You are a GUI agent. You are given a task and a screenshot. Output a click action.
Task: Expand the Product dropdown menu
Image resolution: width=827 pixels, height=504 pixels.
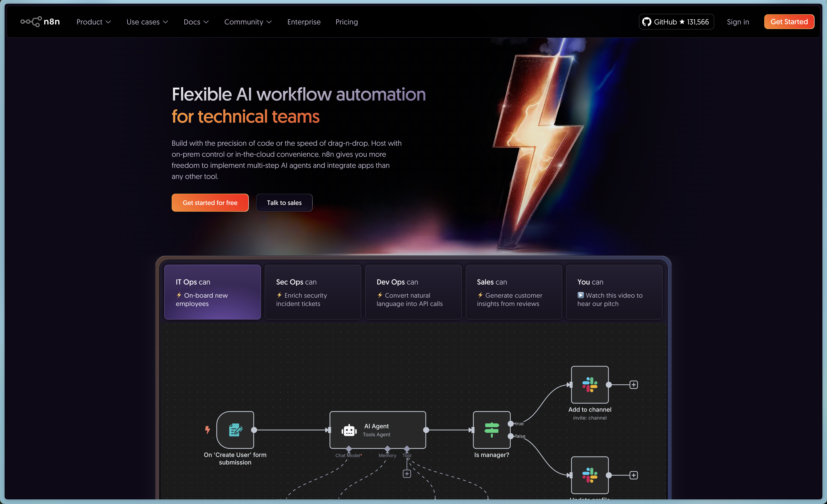[x=93, y=22]
